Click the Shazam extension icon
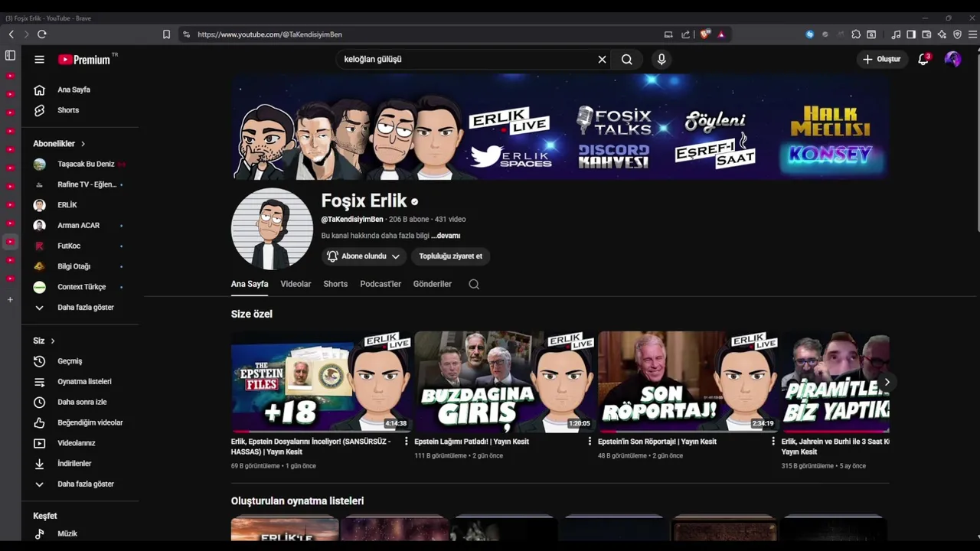980x551 pixels. coord(809,34)
